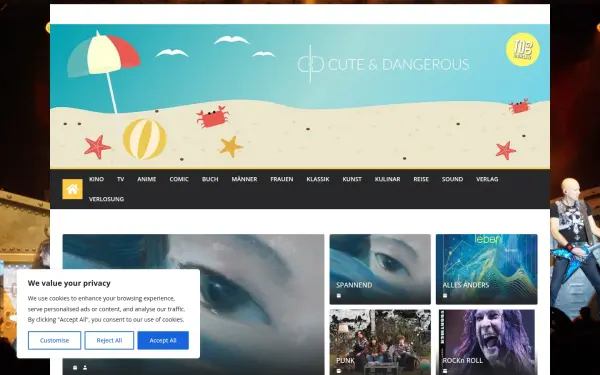Open the FRAUEN category
This screenshot has width=600, height=375.
(x=282, y=179)
